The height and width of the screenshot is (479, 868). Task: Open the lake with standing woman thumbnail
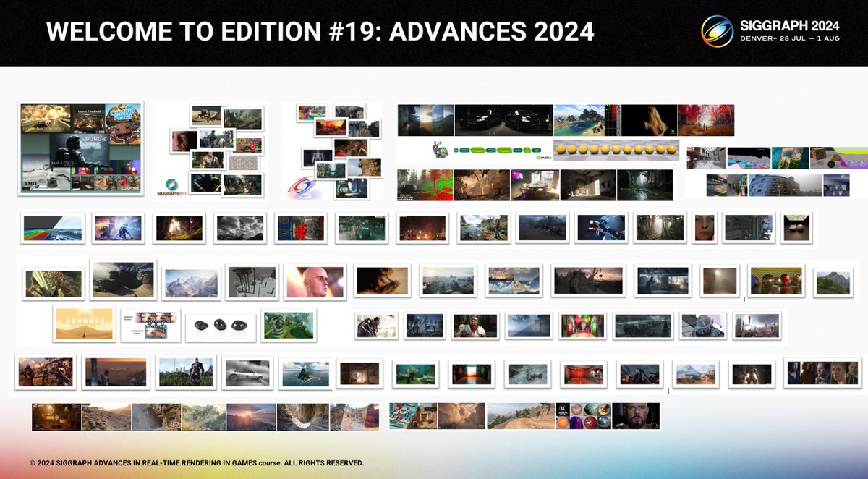483,228
